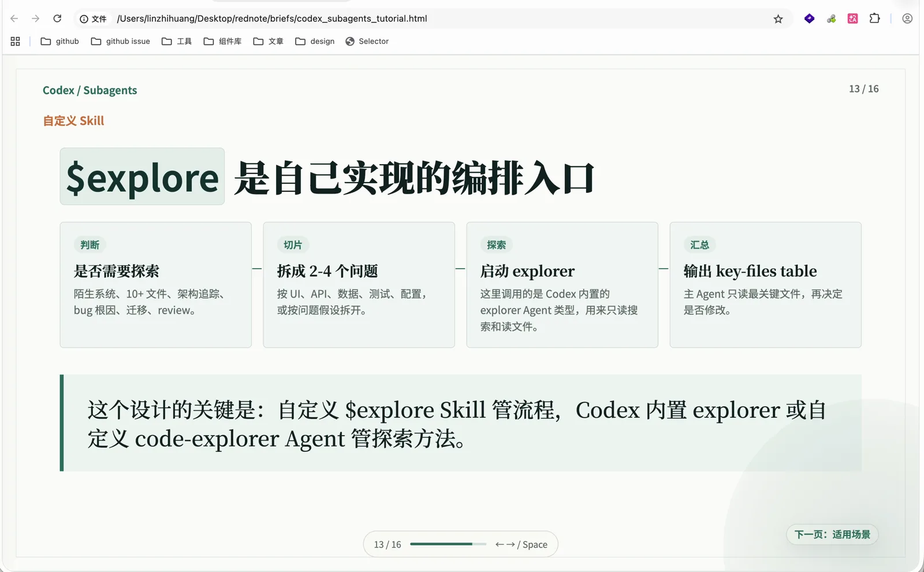Open the github bookmarks folder
The image size is (924, 572).
pos(60,41)
